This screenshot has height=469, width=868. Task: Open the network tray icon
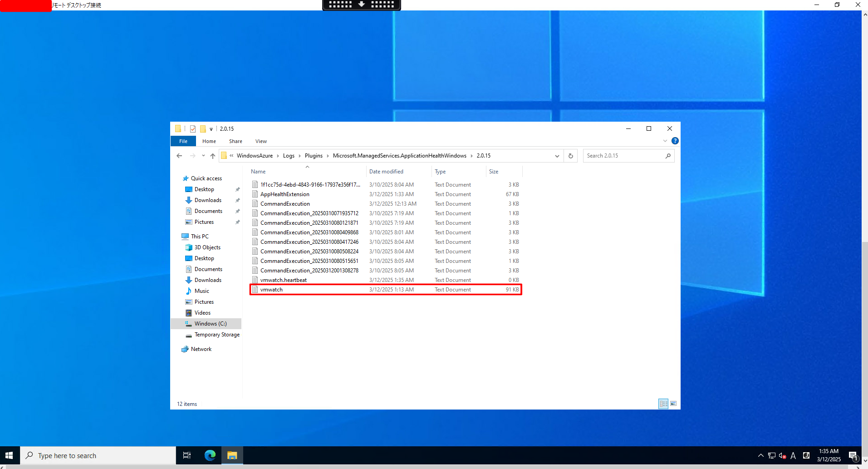pyautogui.click(x=772, y=455)
